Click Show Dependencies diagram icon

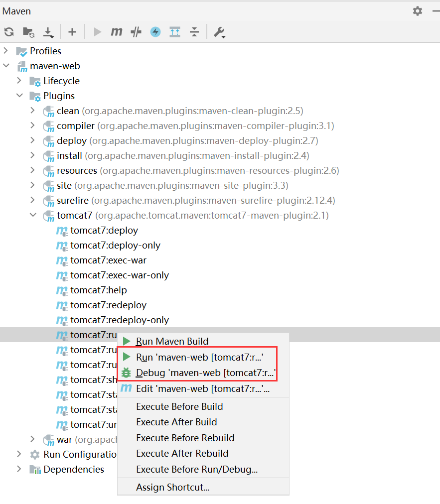click(175, 32)
